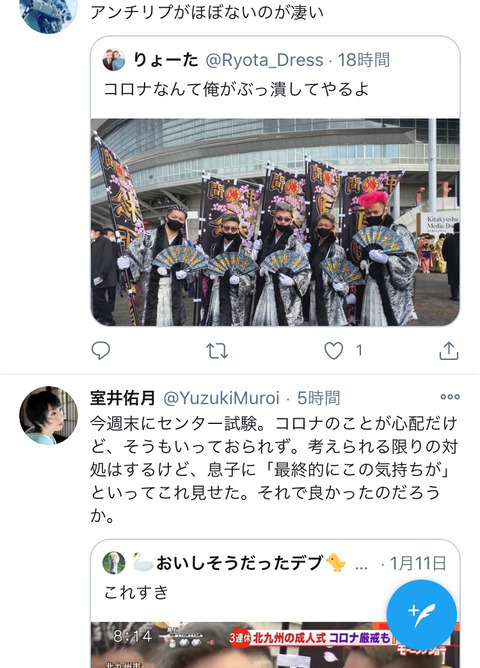Open three-dot menu on 室井佑月 tweet

450,397
